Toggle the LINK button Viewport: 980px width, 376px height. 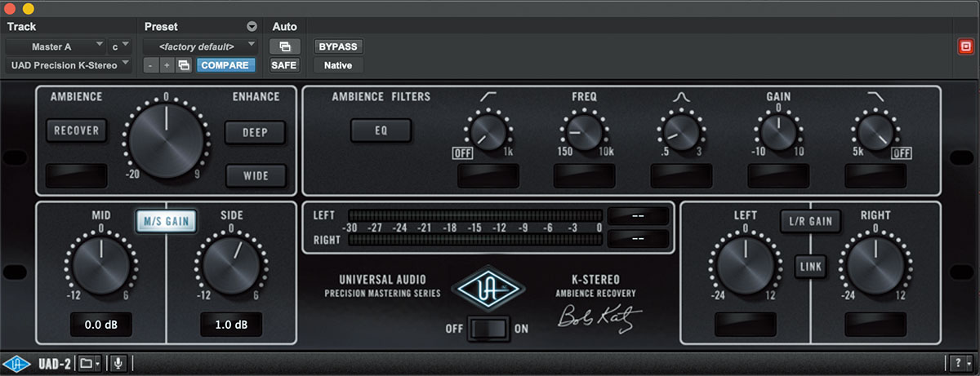[810, 267]
